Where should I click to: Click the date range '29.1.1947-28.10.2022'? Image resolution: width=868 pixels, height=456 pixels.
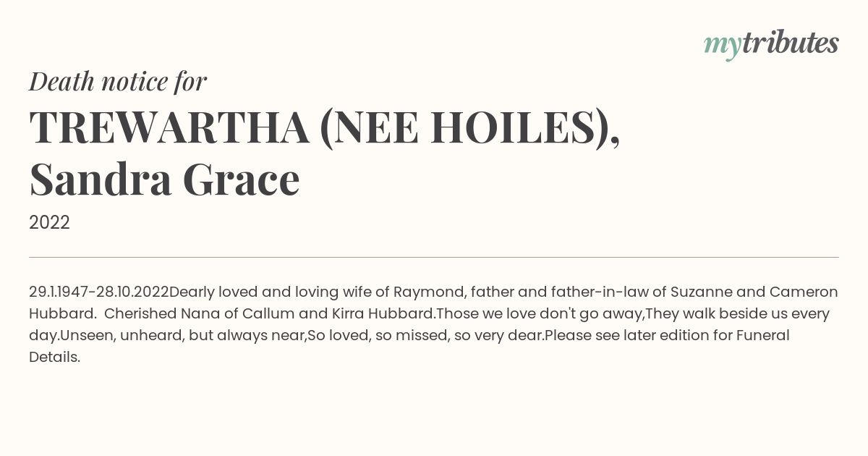point(98,292)
